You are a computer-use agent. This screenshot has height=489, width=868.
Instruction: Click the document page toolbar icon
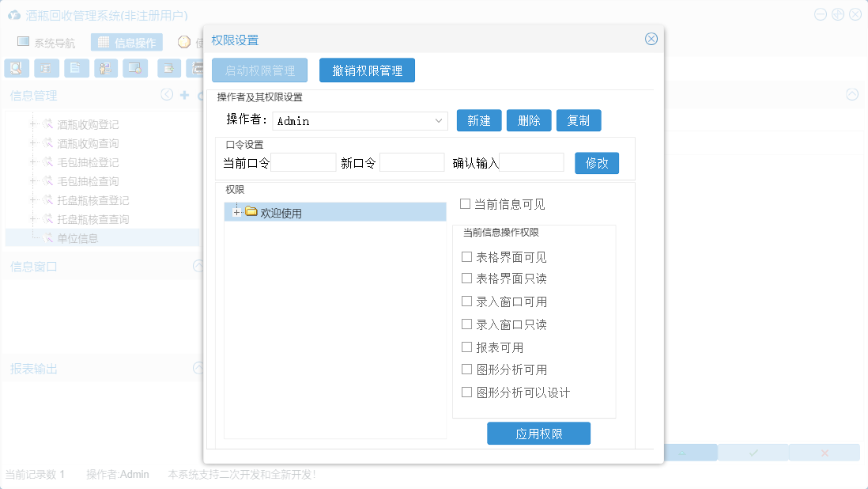coord(76,68)
